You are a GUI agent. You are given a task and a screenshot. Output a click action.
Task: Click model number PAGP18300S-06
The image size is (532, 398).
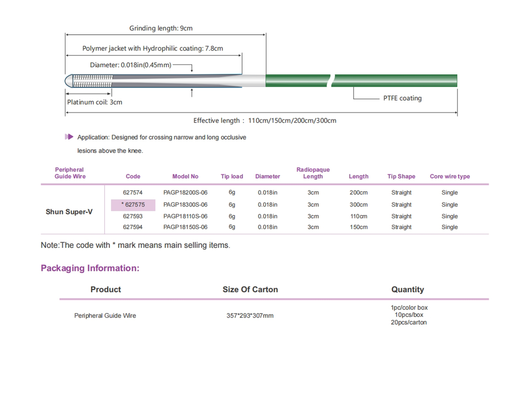[185, 205]
